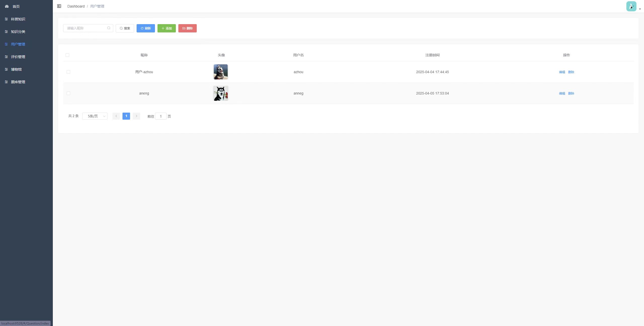
Task: Click the red 删除 batch button
Action: click(187, 28)
